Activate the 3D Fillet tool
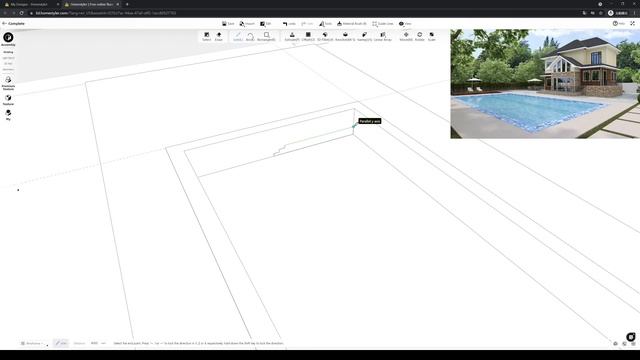 pyautogui.click(x=325, y=36)
